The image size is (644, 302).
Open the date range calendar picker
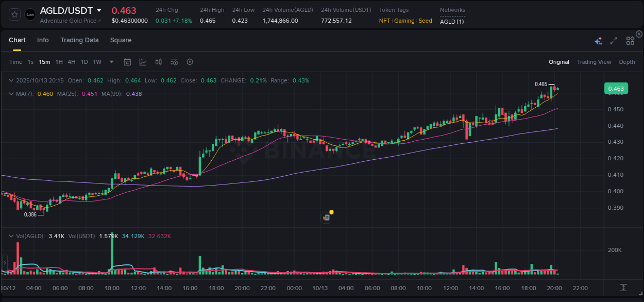coord(127,61)
